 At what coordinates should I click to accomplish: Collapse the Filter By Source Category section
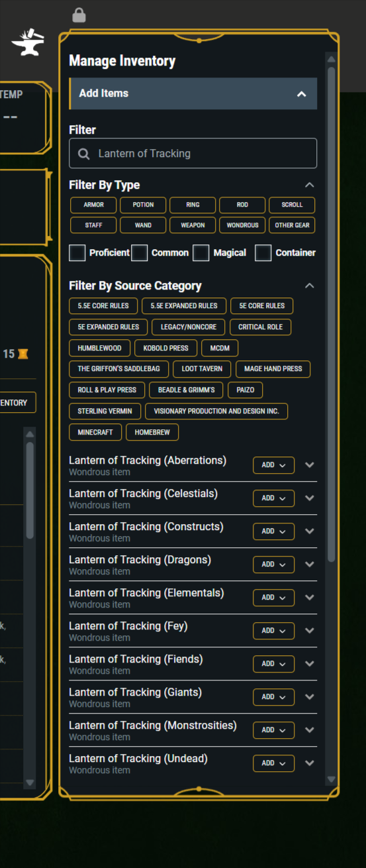click(x=309, y=286)
